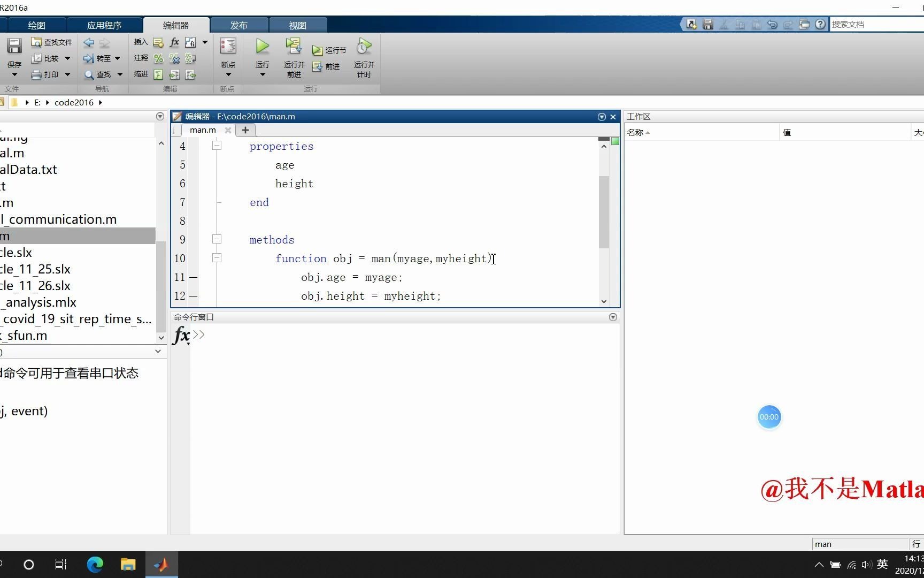Open the editor panel actions menu arrow
The height and width of the screenshot is (578, 924).
tap(602, 117)
